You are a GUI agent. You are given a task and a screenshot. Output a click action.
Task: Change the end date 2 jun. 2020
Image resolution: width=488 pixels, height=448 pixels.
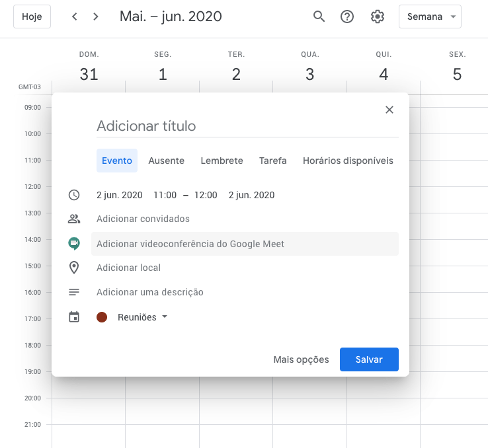tap(251, 195)
